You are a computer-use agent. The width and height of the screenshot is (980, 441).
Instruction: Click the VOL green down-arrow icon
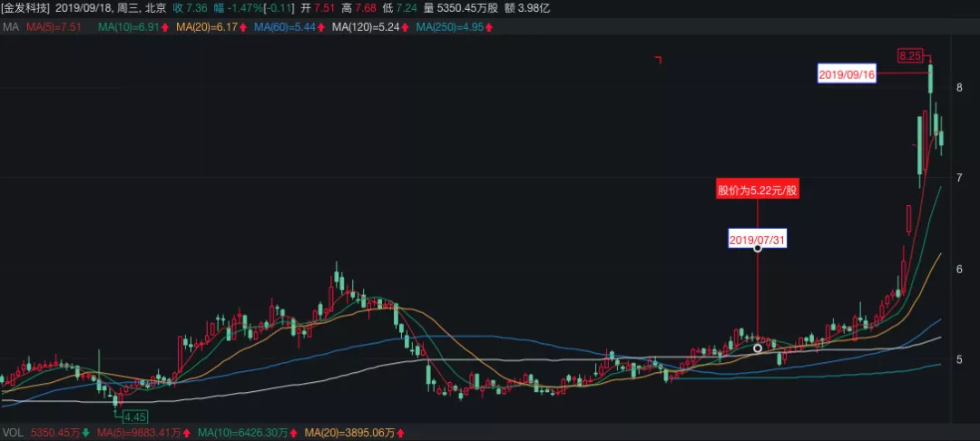coord(85,432)
